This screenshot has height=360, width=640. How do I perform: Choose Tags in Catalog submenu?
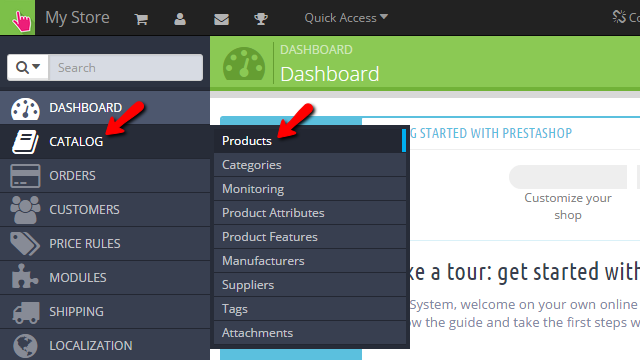tap(310, 309)
